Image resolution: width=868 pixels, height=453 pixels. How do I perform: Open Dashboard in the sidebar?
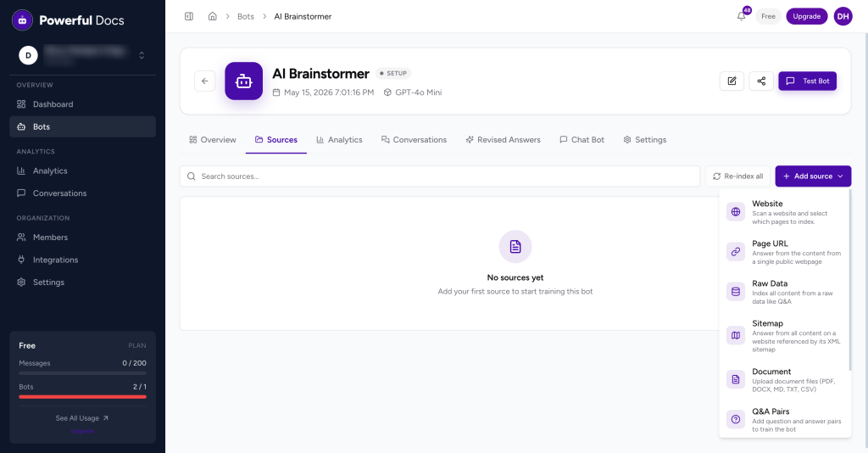[x=82, y=104]
